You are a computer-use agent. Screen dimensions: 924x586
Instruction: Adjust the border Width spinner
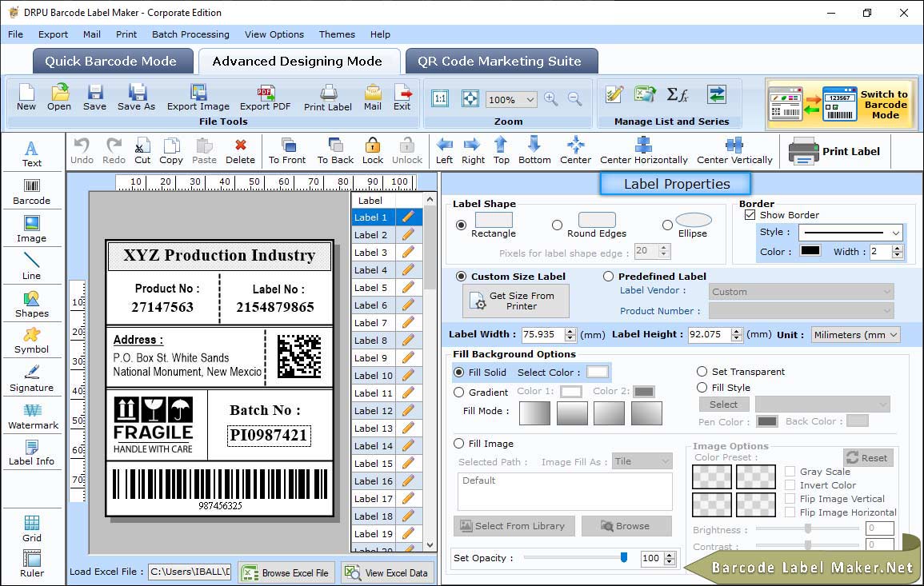(x=898, y=252)
